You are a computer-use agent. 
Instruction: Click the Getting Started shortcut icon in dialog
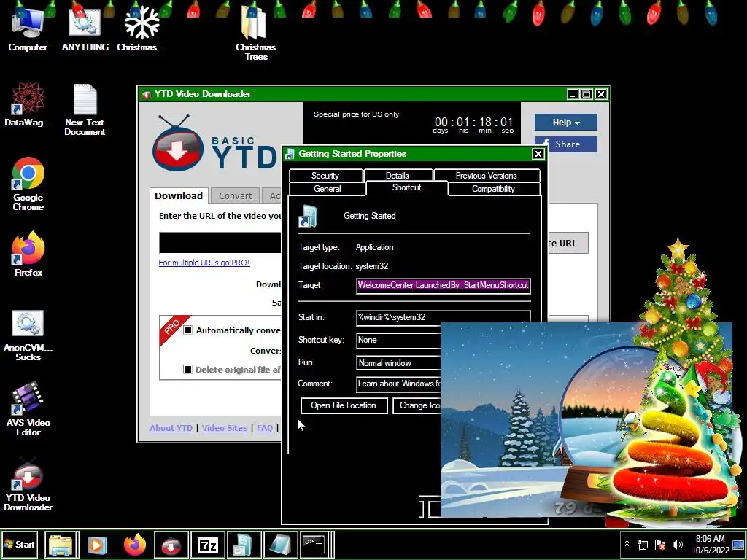(x=308, y=216)
